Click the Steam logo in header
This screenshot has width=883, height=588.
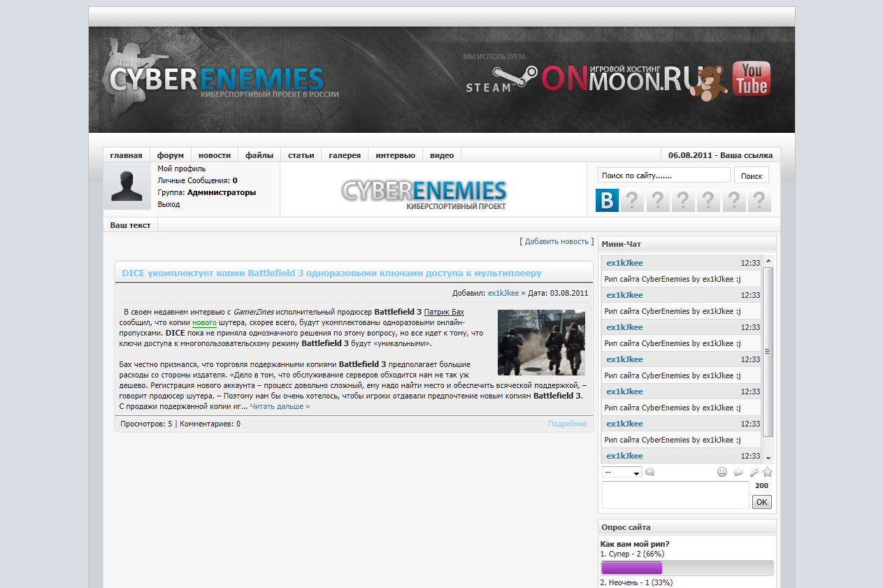click(x=501, y=79)
